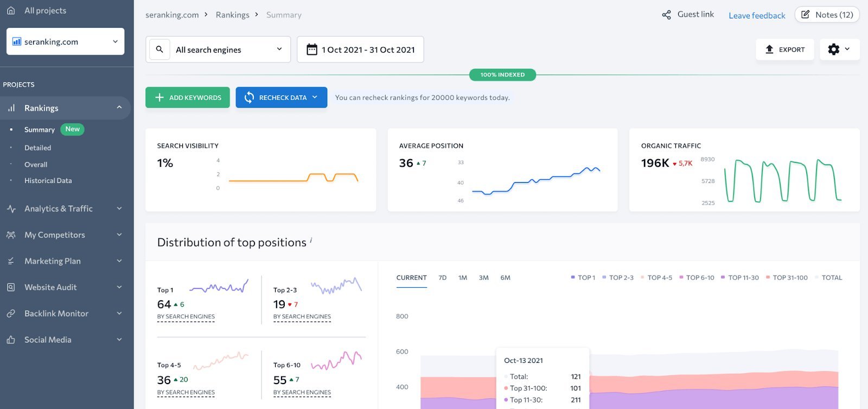Open By Search Engines under Top 4-5
The image size is (868, 409).
[186, 392]
